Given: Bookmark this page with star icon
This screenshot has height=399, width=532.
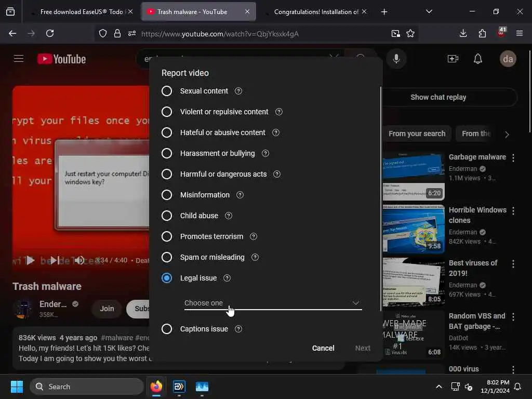Looking at the screenshot, I should (410, 33).
